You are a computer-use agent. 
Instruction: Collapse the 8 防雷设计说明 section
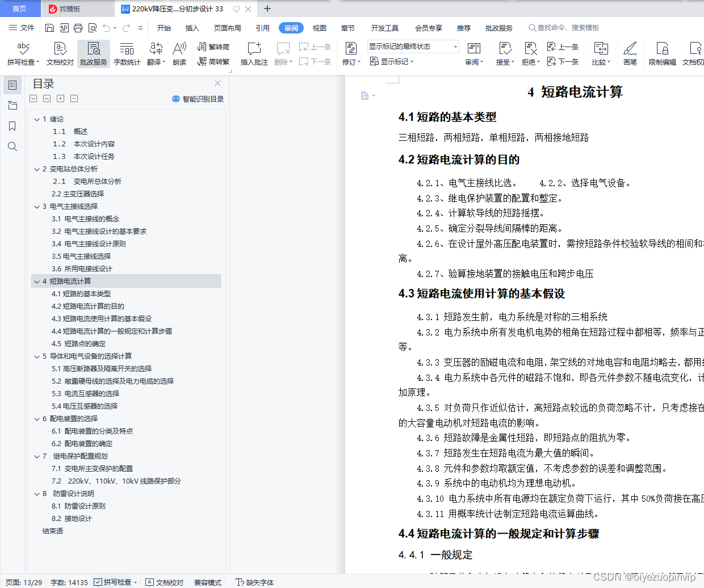tap(37, 494)
